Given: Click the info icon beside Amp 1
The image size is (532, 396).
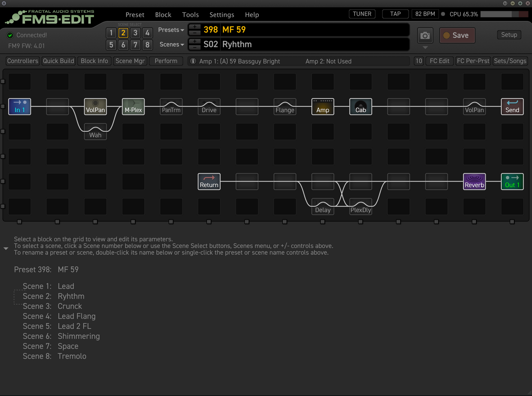Looking at the screenshot, I should click(x=193, y=61).
